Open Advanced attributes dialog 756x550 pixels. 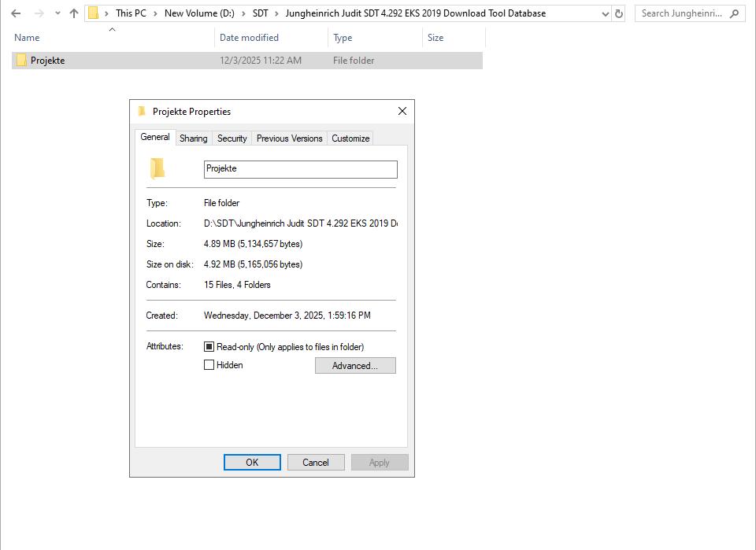click(355, 366)
